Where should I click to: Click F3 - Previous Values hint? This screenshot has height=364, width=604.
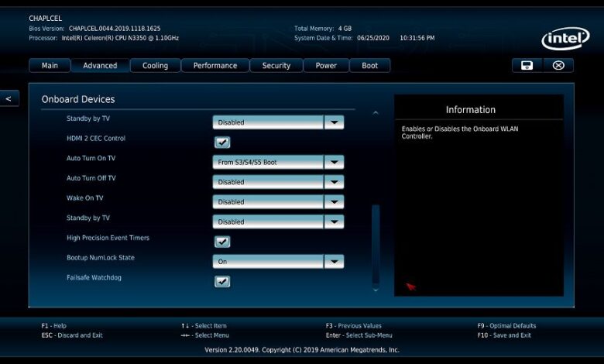point(354,325)
